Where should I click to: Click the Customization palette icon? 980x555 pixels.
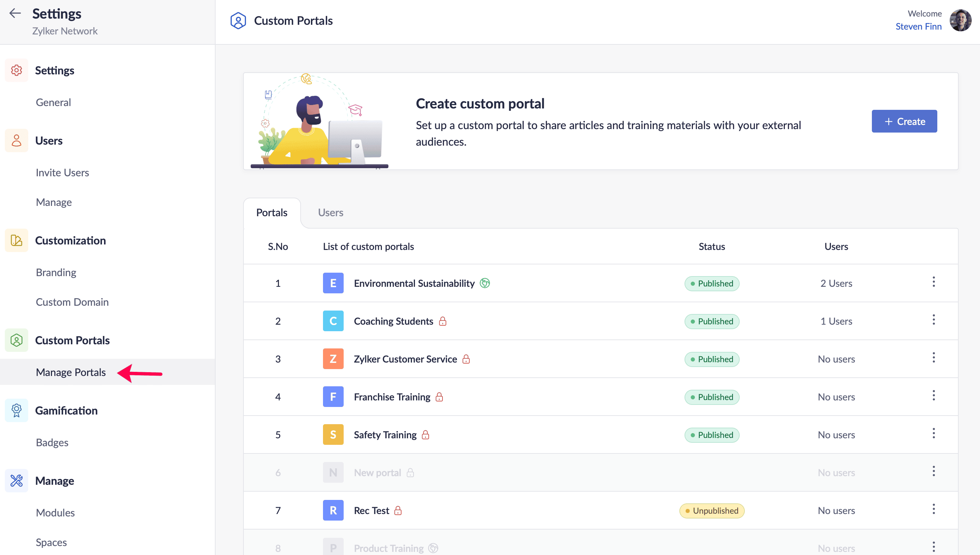[x=17, y=241]
